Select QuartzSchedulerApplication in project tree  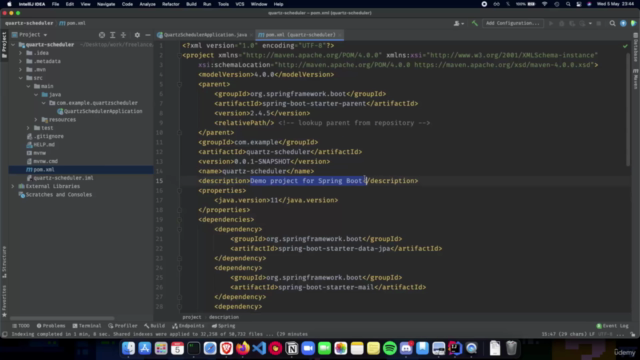(100, 111)
